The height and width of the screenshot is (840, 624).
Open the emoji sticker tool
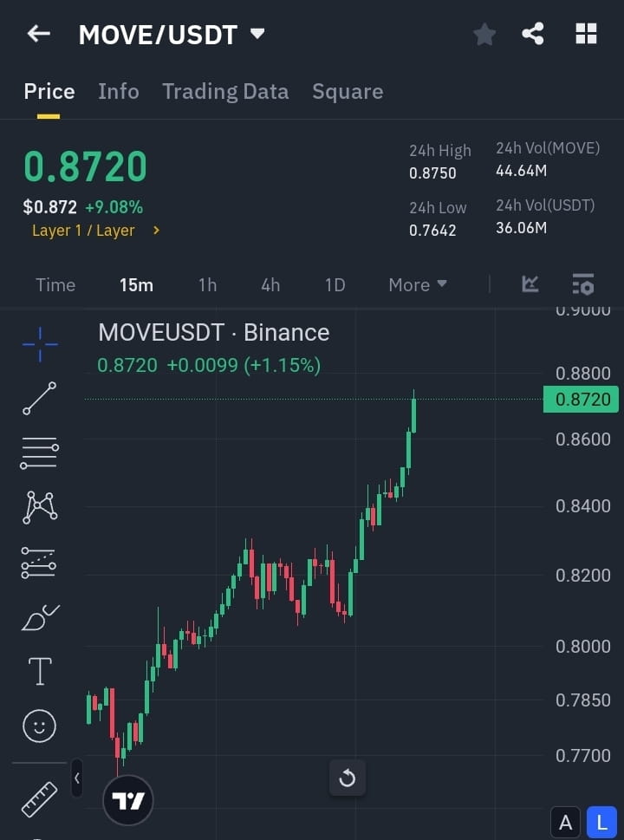click(x=40, y=726)
